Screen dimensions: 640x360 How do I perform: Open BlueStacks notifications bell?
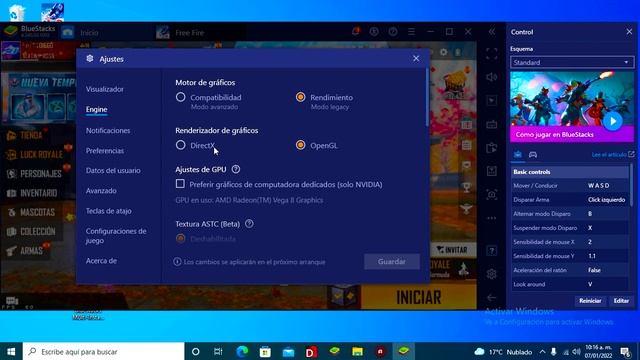[x=356, y=31]
